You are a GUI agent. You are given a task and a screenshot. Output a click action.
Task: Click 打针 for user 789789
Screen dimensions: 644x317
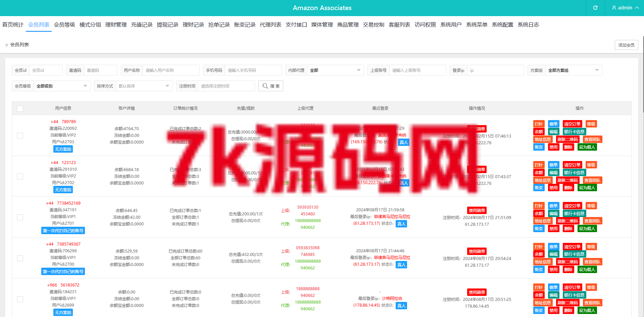click(x=539, y=124)
